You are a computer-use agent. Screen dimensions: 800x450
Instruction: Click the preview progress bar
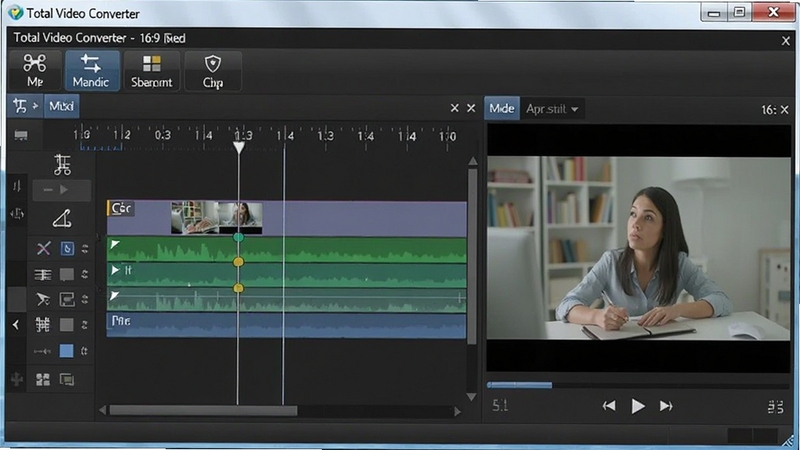638,385
